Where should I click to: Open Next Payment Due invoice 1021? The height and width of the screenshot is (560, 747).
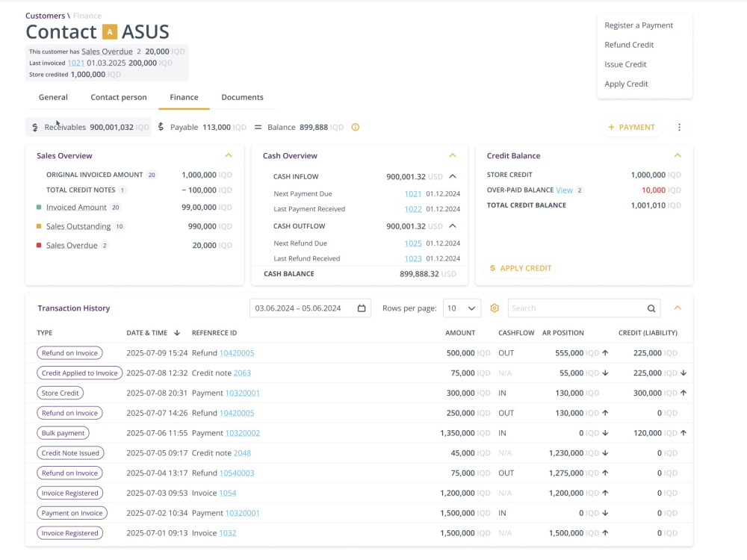coord(413,194)
